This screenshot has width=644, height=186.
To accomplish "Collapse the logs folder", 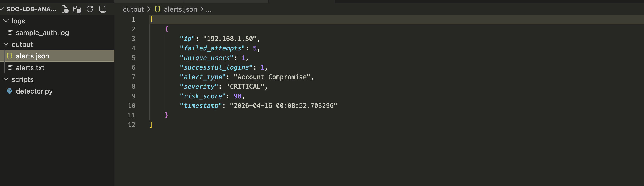I will tap(6, 21).
